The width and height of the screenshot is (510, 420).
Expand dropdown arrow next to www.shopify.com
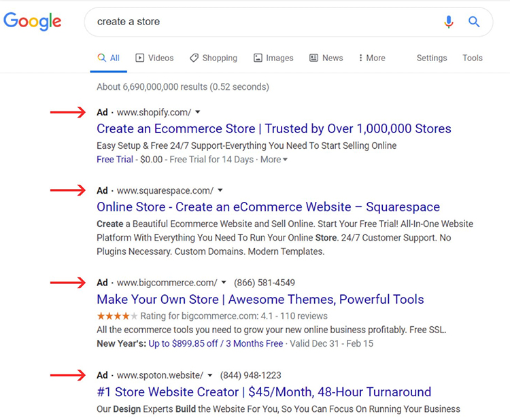click(198, 111)
